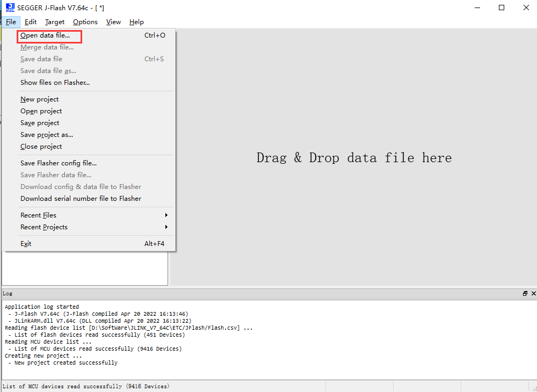Select Save Flasher config file...
The image size is (537, 392).
89,163
